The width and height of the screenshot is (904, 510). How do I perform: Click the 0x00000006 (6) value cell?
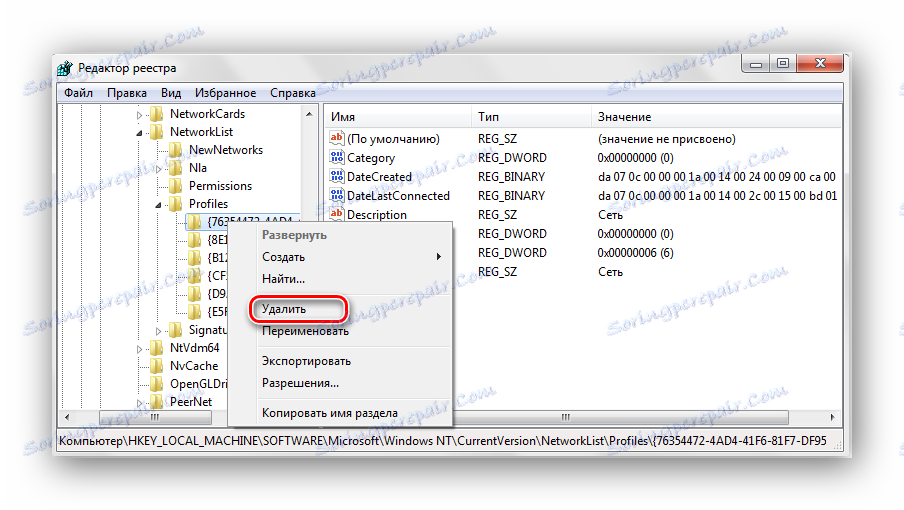point(635,252)
